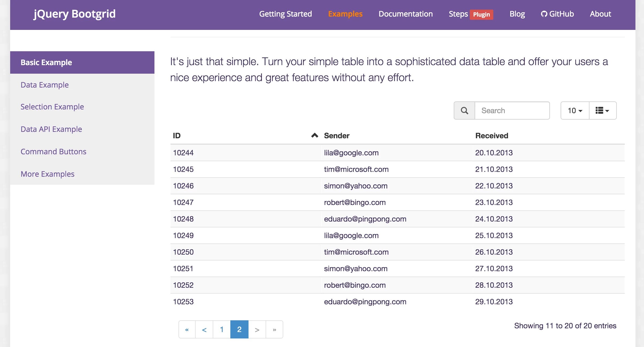Open the Getting Started nav item
This screenshot has height=347, width=644.
pos(285,14)
